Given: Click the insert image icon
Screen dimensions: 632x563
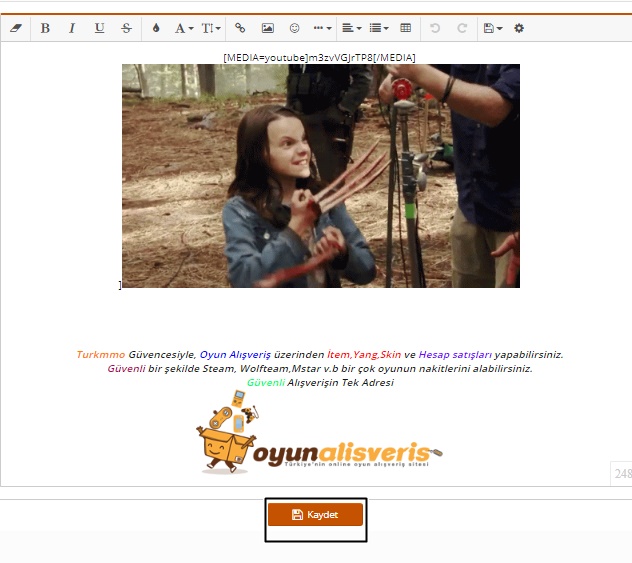Looking at the screenshot, I should tap(267, 29).
